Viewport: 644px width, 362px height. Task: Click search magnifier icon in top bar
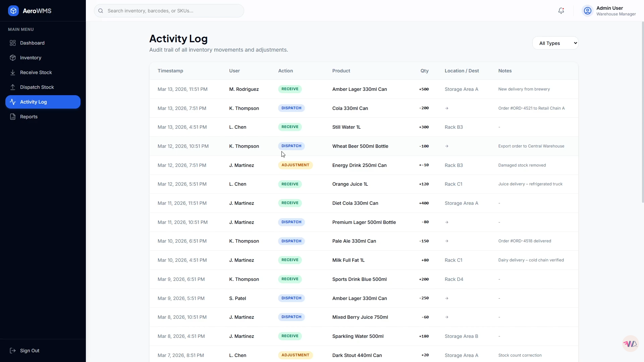(x=101, y=11)
